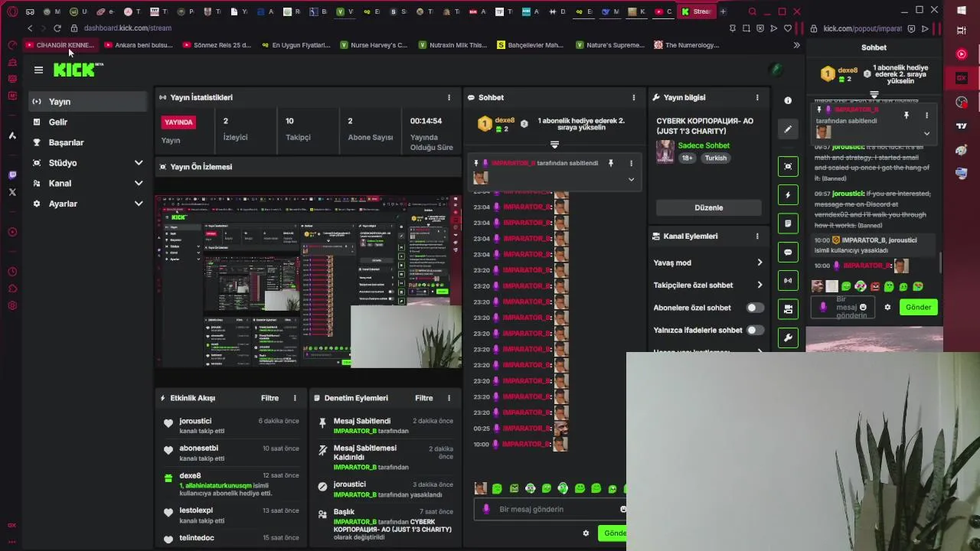The height and width of the screenshot is (551, 980).
Task: Open Sohbet panel three-dot menu
Action: pyautogui.click(x=633, y=98)
